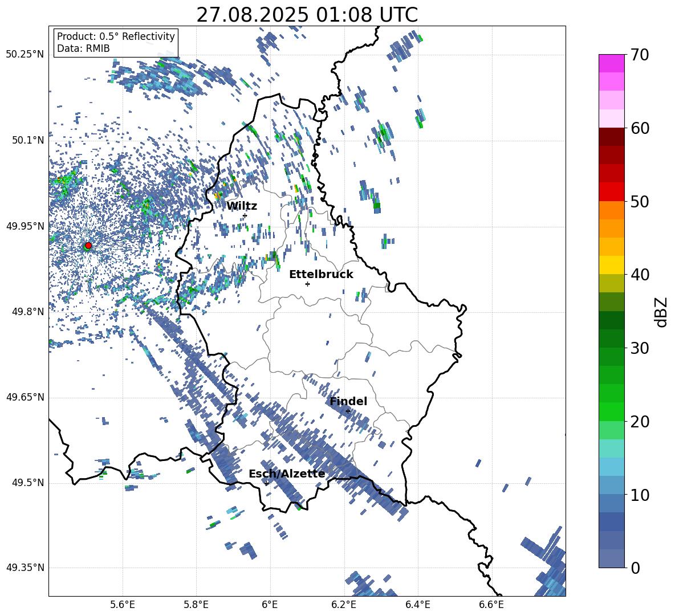This screenshot has height=616, width=675.
Task: Click the 5.6°E longitude tick label
Action: (x=123, y=605)
